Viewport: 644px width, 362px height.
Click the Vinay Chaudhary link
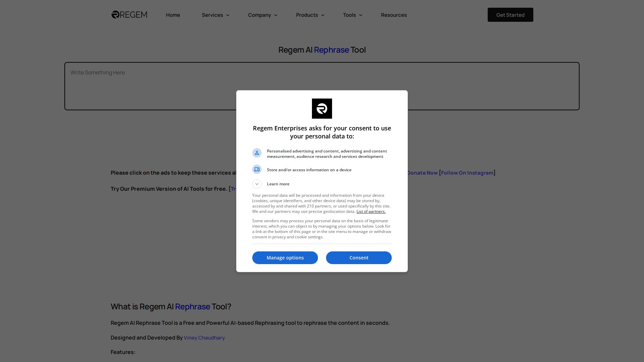tap(204, 338)
